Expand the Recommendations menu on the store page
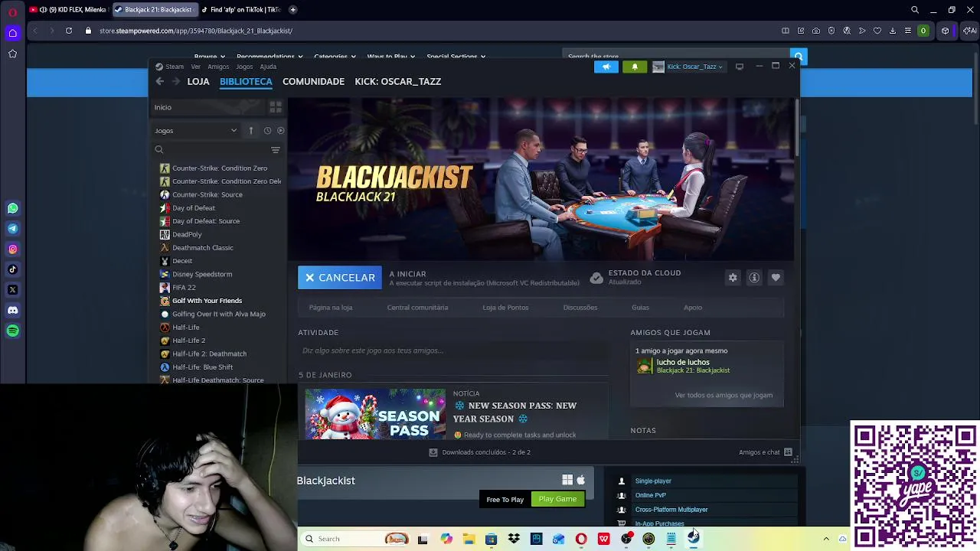 (x=269, y=57)
